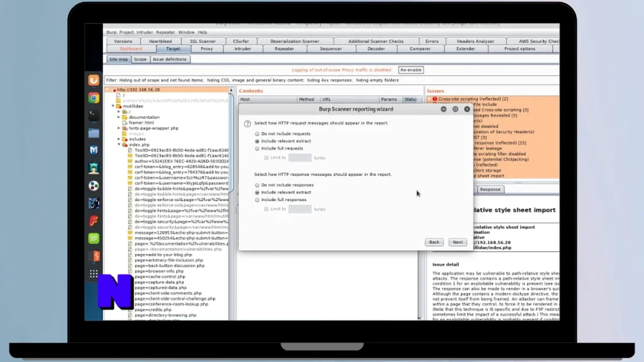Open the Headers Analyzer tab

pyautogui.click(x=475, y=41)
